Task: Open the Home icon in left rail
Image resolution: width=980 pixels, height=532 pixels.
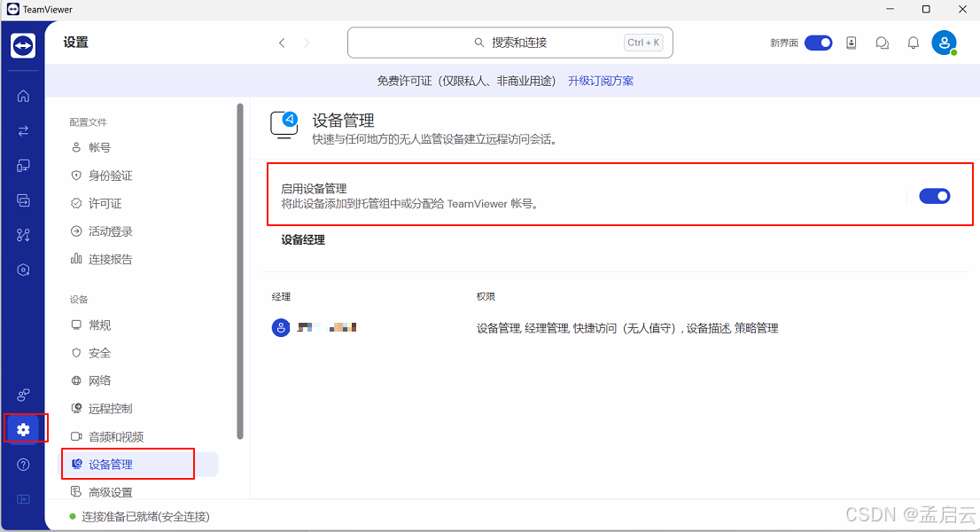Action: pyautogui.click(x=23, y=96)
